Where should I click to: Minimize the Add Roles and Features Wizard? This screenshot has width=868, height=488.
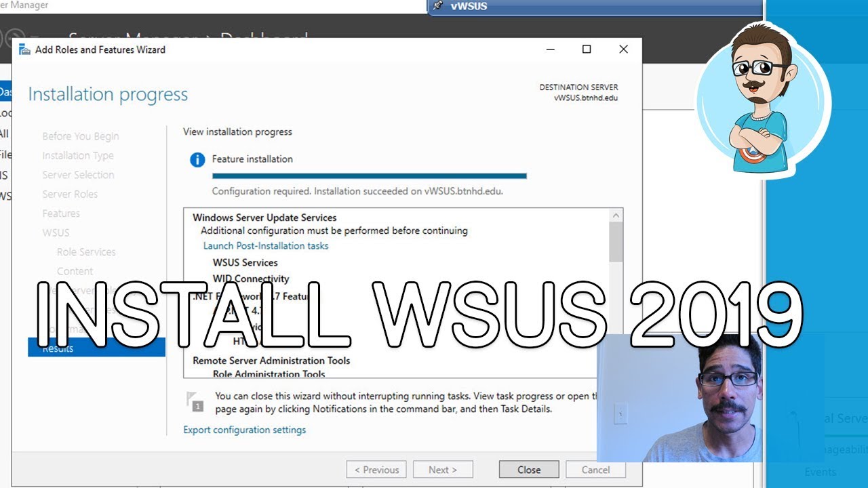click(551, 49)
